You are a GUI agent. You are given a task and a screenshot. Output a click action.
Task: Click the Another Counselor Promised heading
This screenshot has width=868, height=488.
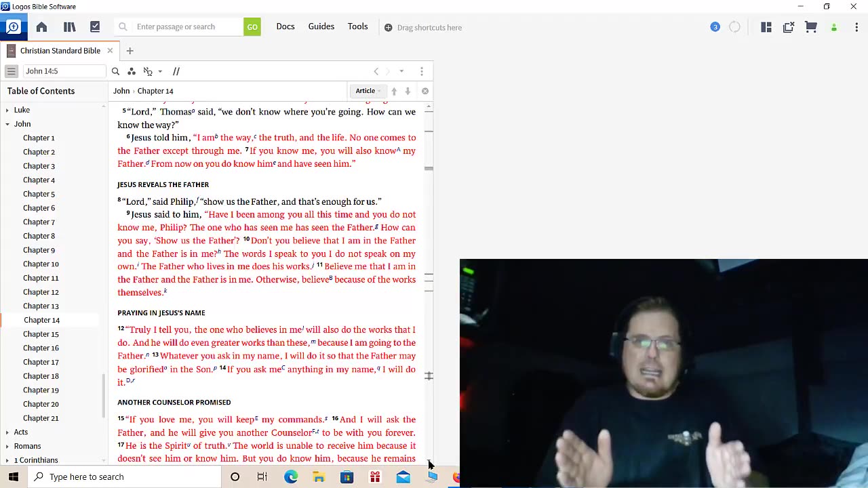pyautogui.click(x=174, y=403)
